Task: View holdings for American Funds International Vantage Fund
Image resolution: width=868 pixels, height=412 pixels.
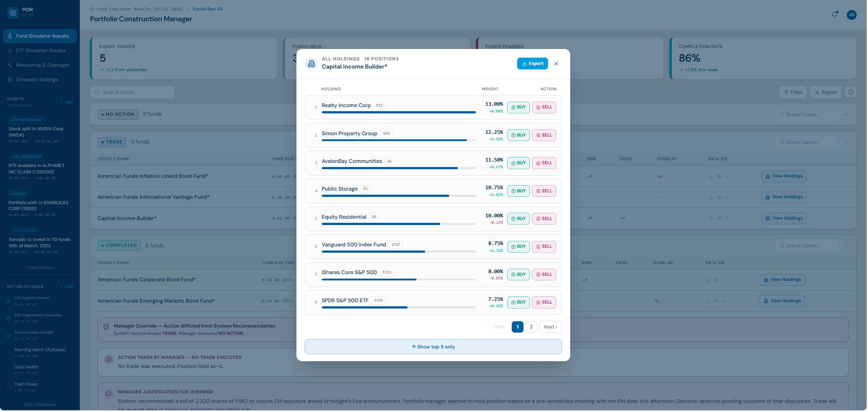Action: coord(784,197)
